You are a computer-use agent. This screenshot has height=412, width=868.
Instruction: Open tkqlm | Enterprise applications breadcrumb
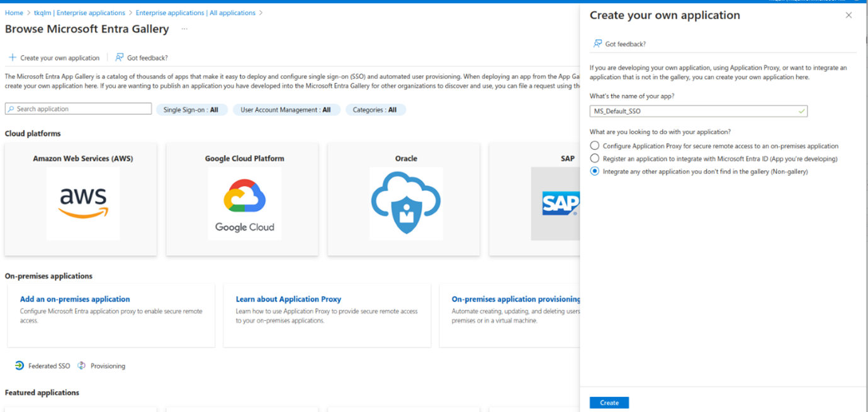click(x=79, y=13)
